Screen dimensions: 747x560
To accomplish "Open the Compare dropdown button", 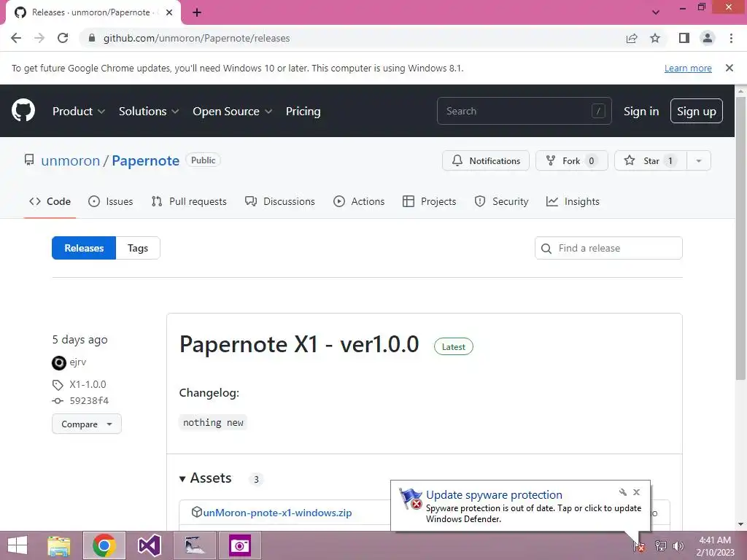I will [87, 424].
